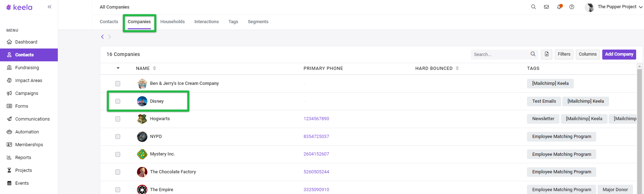
Task: Check the NYPD row checkbox
Action: (x=118, y=137)
